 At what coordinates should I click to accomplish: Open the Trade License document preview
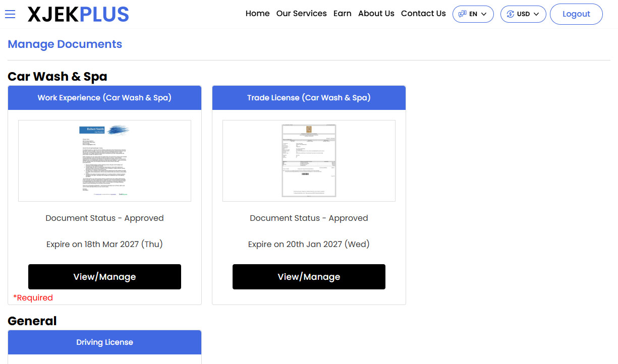click(309, 160)
